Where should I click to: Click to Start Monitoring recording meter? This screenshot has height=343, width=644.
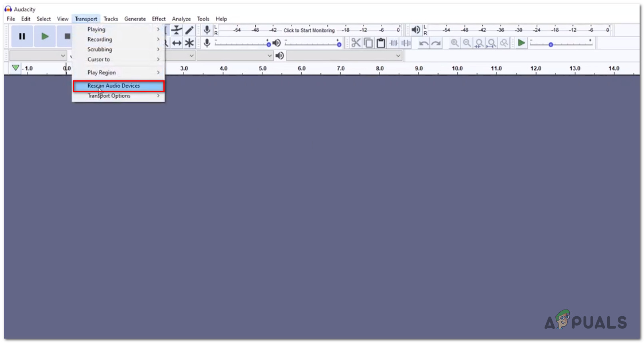point(309,30)
